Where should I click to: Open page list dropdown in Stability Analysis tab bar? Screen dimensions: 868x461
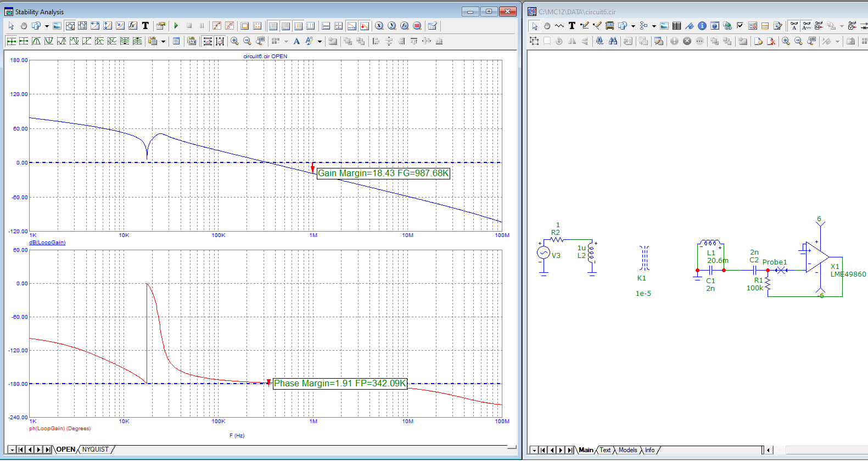[12, 449]
